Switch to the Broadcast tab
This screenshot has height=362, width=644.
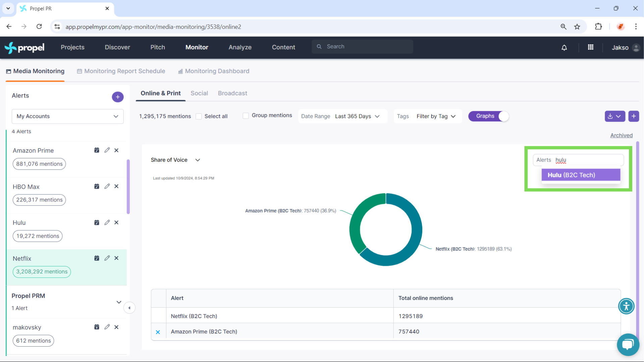tap(232, 93)
